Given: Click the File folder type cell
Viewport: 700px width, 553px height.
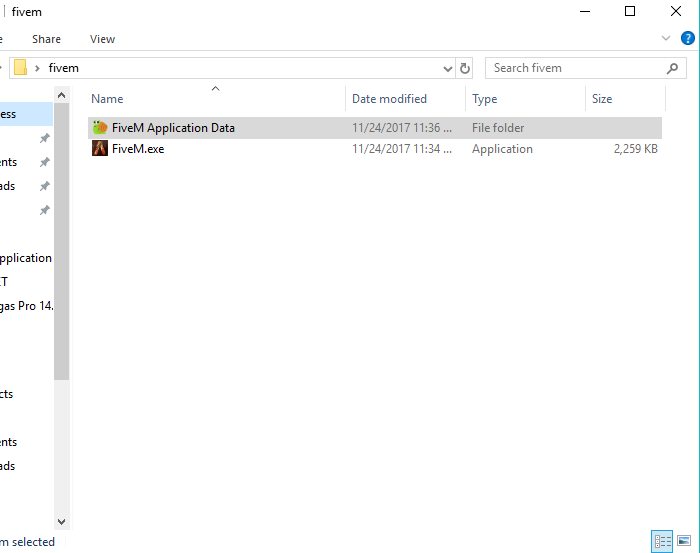Looking at the screenshot, I should click(498, 128).
